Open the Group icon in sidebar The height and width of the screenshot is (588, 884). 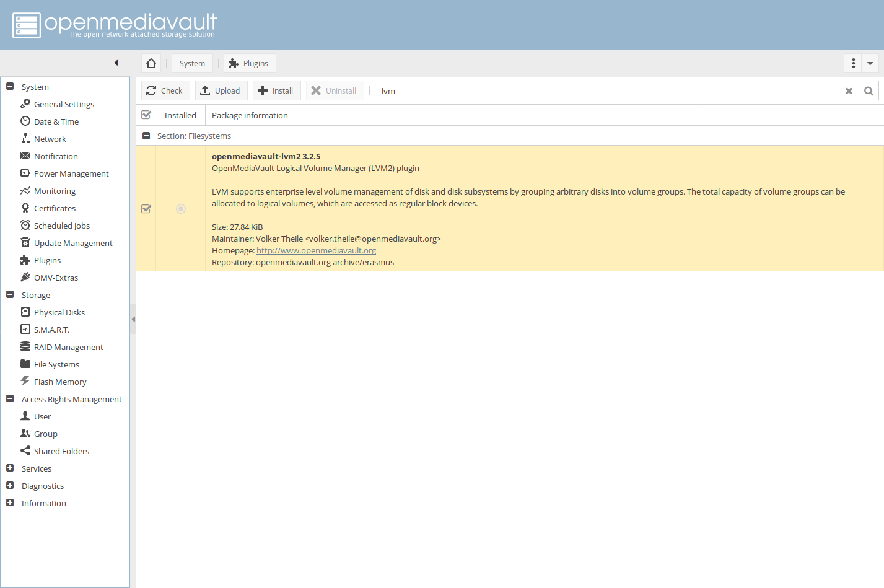click(x=25, y=433)
